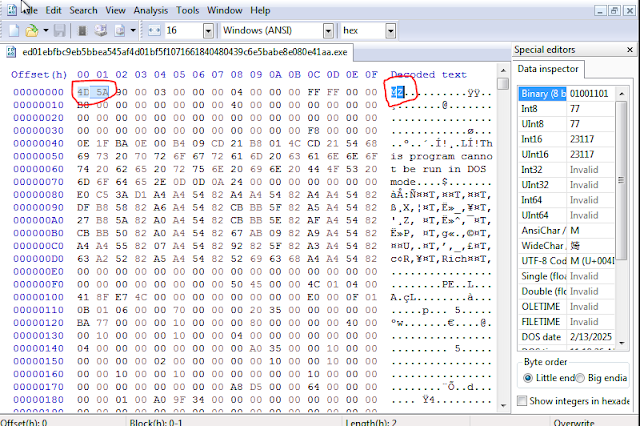The height and width of the screenshot is (426, 640).
Task: Select the Single (float) inspector row
Action: pos(567,276)
